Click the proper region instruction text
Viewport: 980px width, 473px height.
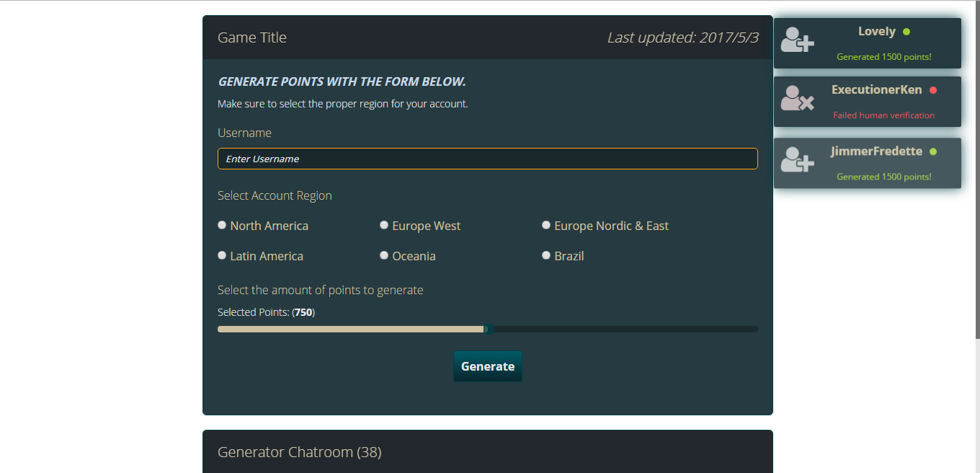(x=343, y=104)
